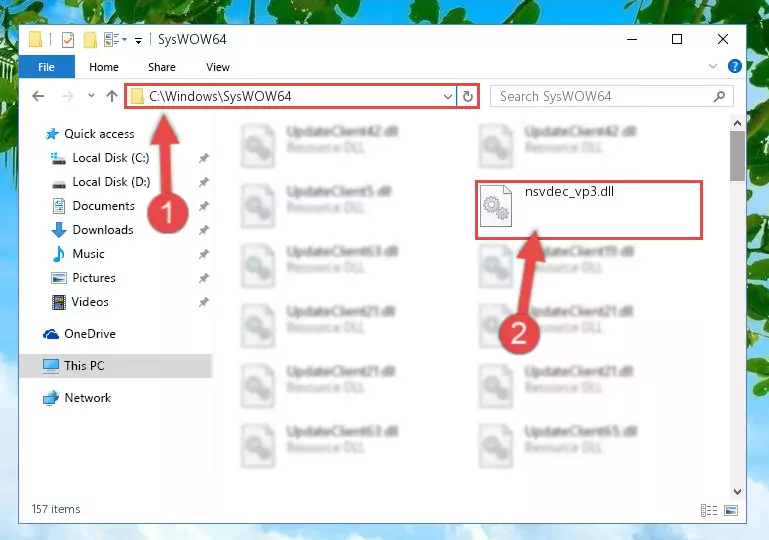Switch to Details view layout
The image size is (769, 540).
[x=709, y=511]
